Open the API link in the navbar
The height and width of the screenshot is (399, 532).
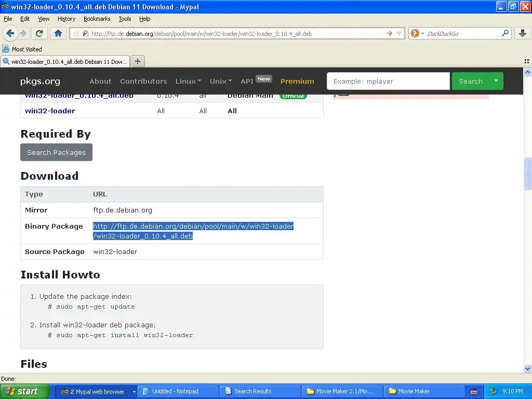(x=247, y=82)
